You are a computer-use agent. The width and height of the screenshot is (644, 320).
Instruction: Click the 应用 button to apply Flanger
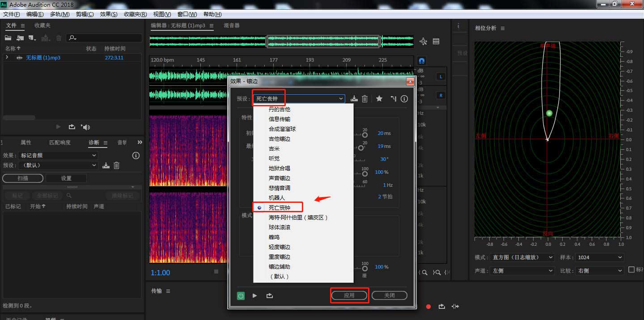pyautogui.click(x=349, y=295)
